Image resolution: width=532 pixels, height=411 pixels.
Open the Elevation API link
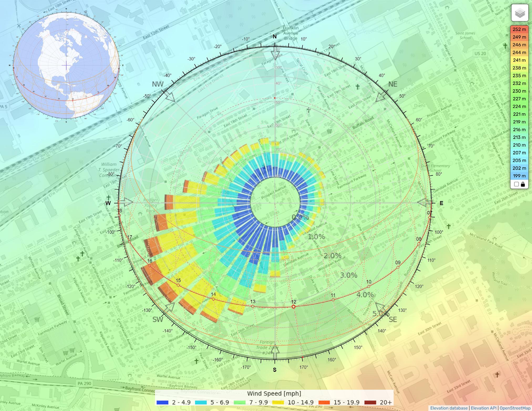click(483, 408)
